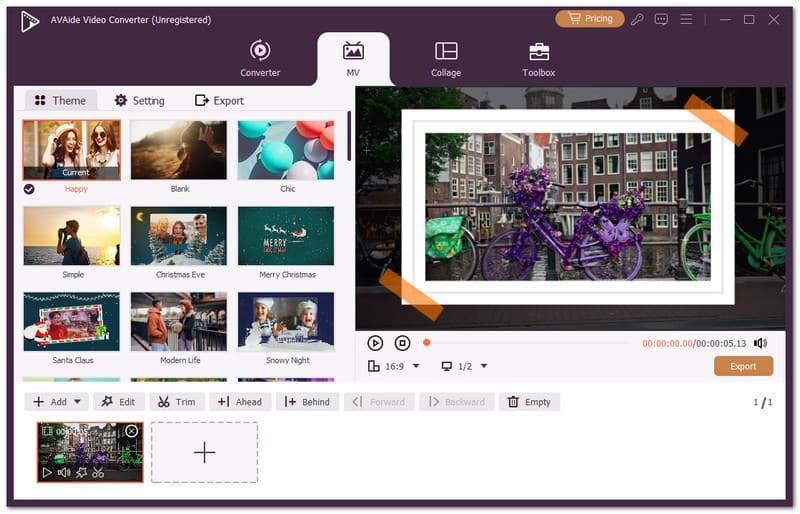800x514 pixels.
Task: Play the preview video
Action: coord(375,343)
